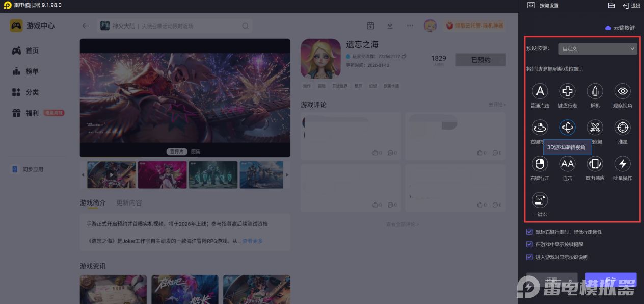Toggle 进入游戏时显示按键说明 checkbox
644x304 pixels.
click(x=530, y=257)
